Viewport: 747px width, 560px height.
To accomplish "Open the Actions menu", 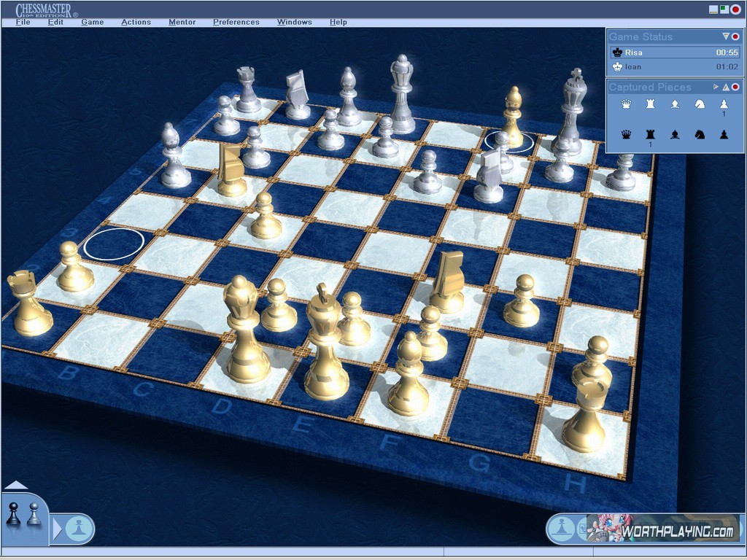I will coord(136,22).
